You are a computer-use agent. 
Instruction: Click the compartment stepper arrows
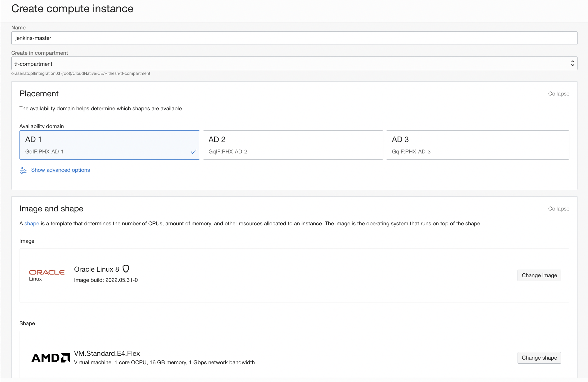point(572,63)
